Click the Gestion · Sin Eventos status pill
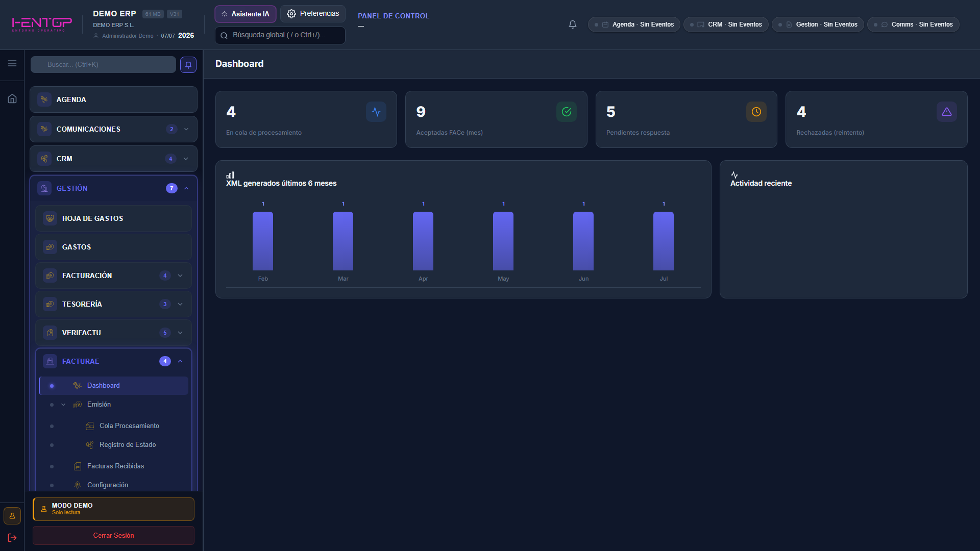The image size is (980, 551). tap(818, 24)
